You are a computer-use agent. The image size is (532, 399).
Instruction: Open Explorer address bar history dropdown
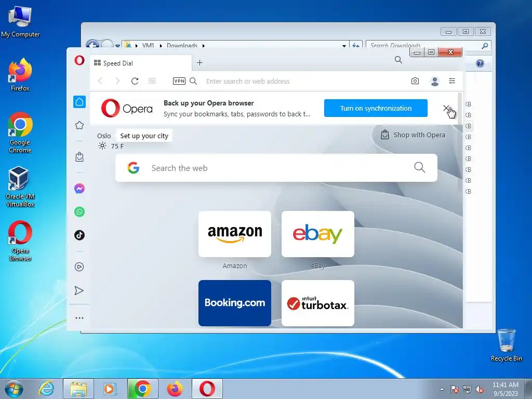(x=344, y=46)
